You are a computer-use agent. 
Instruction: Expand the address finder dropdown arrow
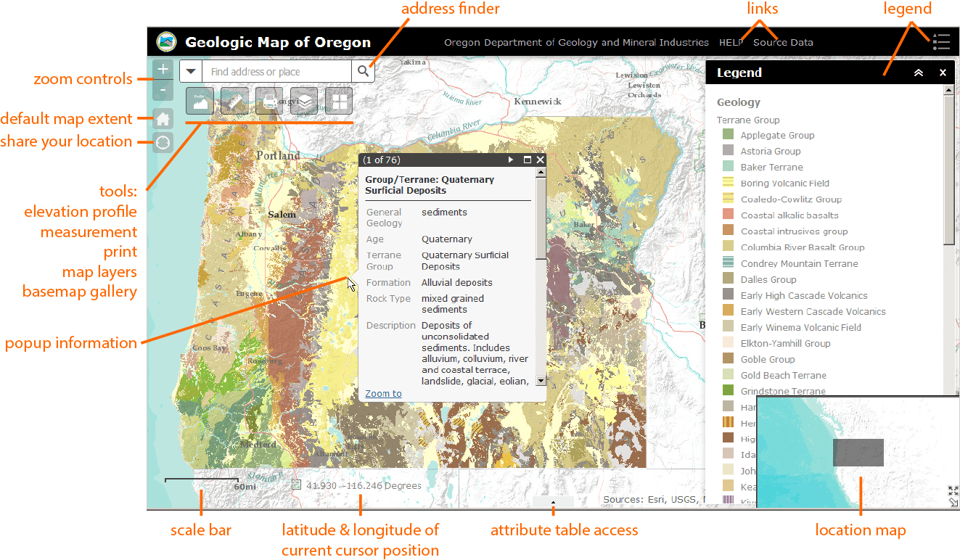click(x=191, y=72)
